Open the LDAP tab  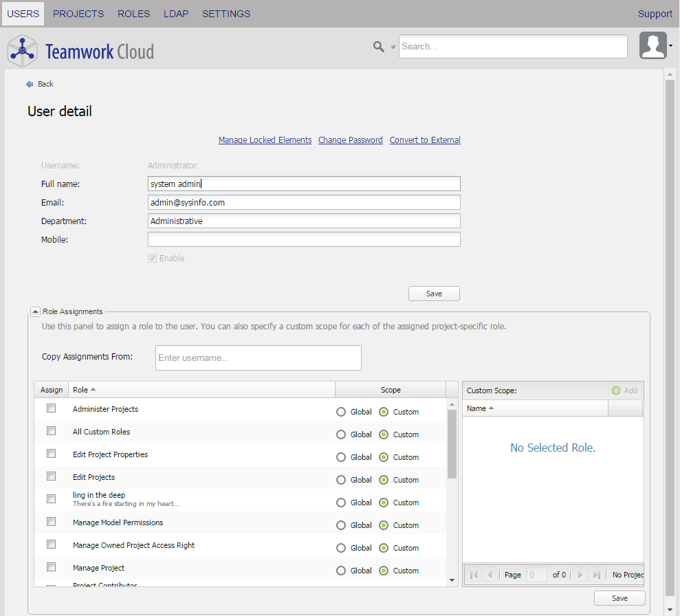[x=176, y=14]
